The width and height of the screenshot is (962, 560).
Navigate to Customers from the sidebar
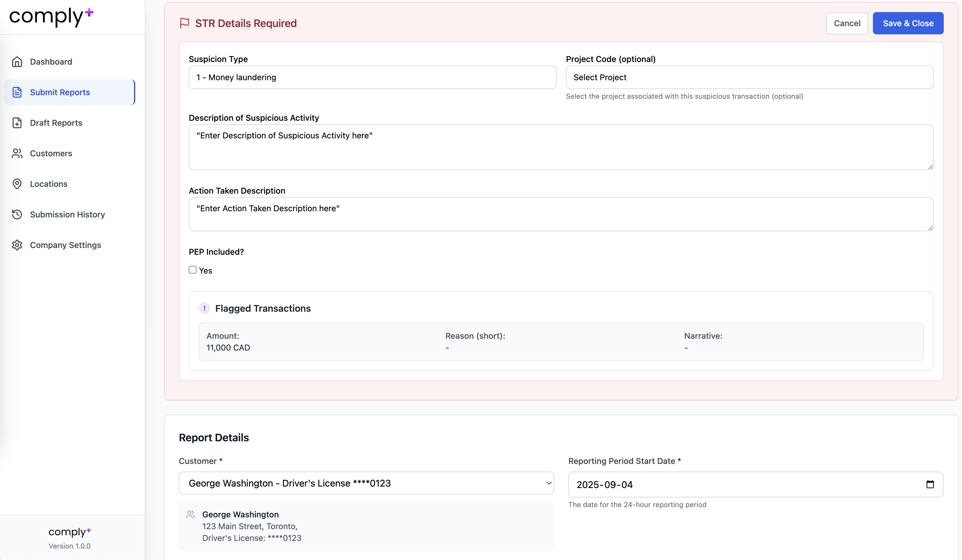tap(51, 153)
